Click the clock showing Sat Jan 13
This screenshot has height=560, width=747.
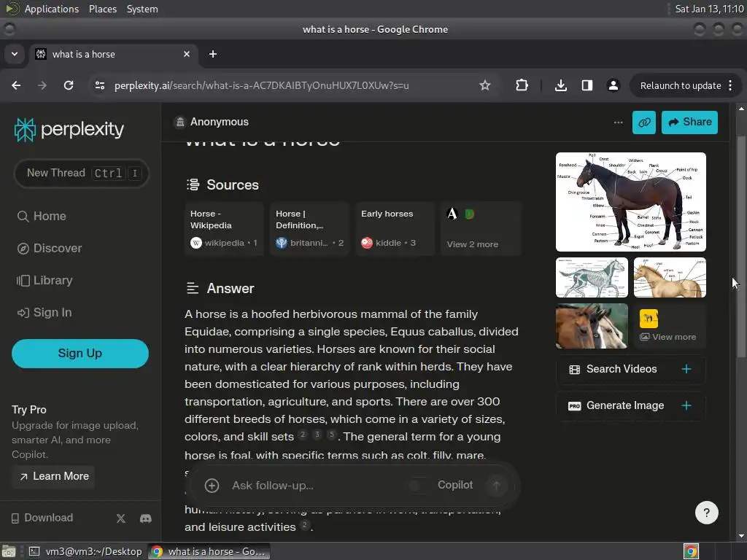click(709, 9)
